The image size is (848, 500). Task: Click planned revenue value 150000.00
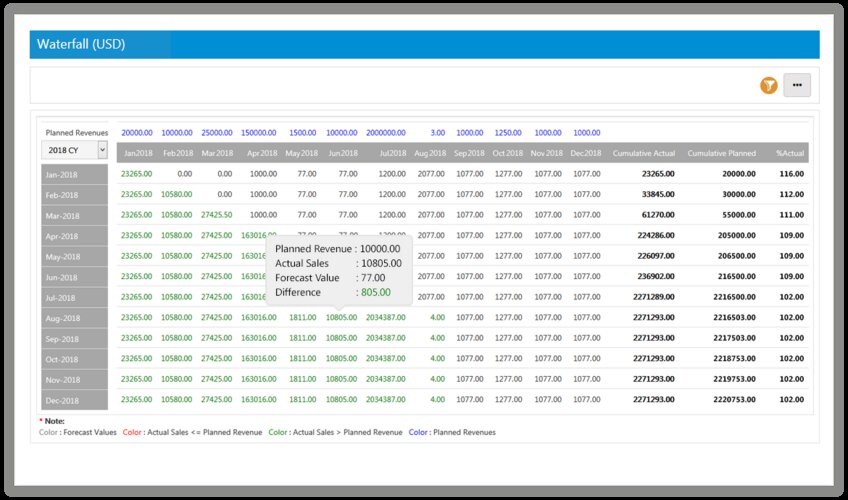[258, 132]
